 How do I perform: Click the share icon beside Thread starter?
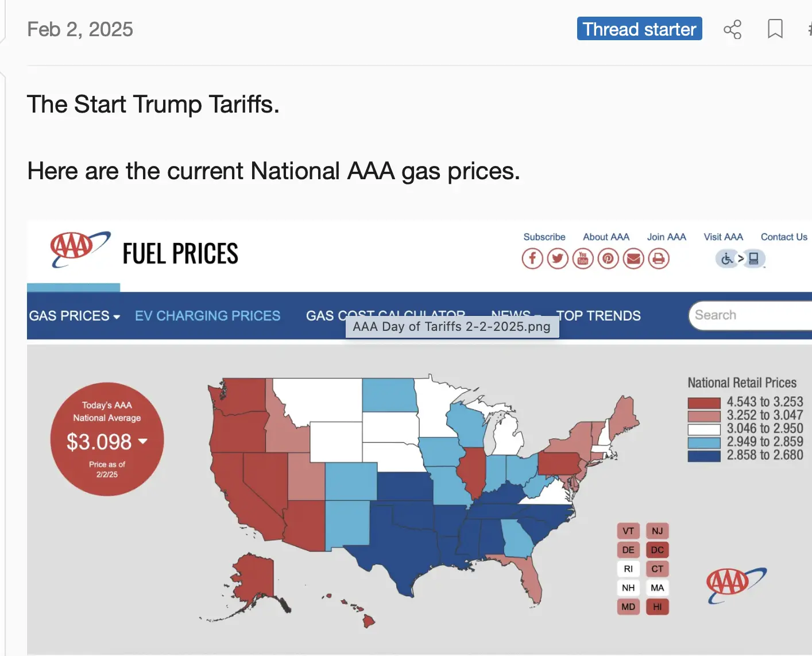coord(732,29)
